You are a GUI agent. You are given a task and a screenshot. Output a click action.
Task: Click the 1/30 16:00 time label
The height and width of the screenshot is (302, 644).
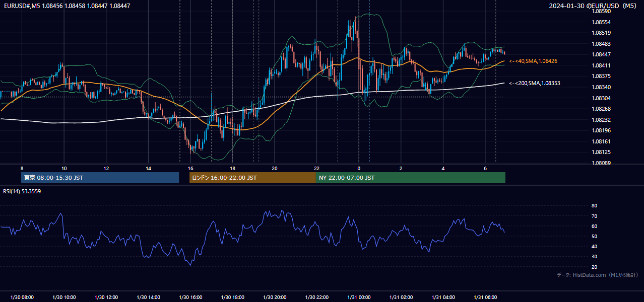[190, 297]
